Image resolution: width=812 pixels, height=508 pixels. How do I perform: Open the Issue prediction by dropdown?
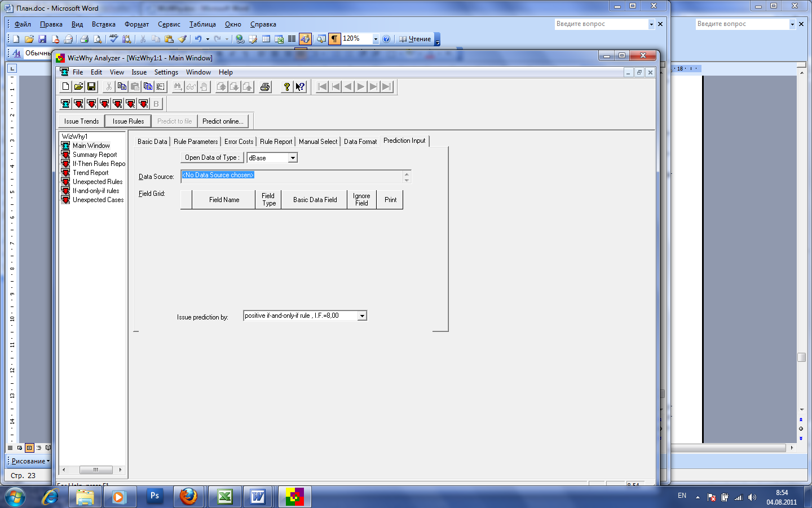pyautogui.click(x=362, y=316)
